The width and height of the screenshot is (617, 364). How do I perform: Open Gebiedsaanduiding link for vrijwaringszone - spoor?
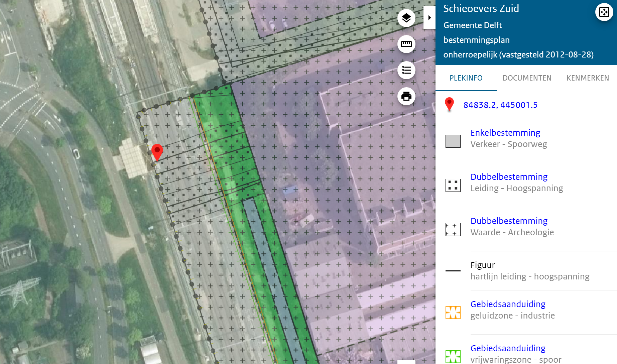tap(508, 348)
